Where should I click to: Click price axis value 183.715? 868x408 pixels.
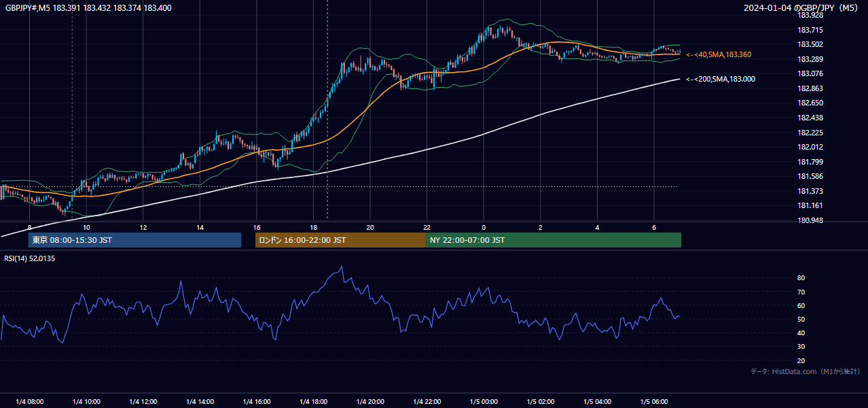(810, 30)
